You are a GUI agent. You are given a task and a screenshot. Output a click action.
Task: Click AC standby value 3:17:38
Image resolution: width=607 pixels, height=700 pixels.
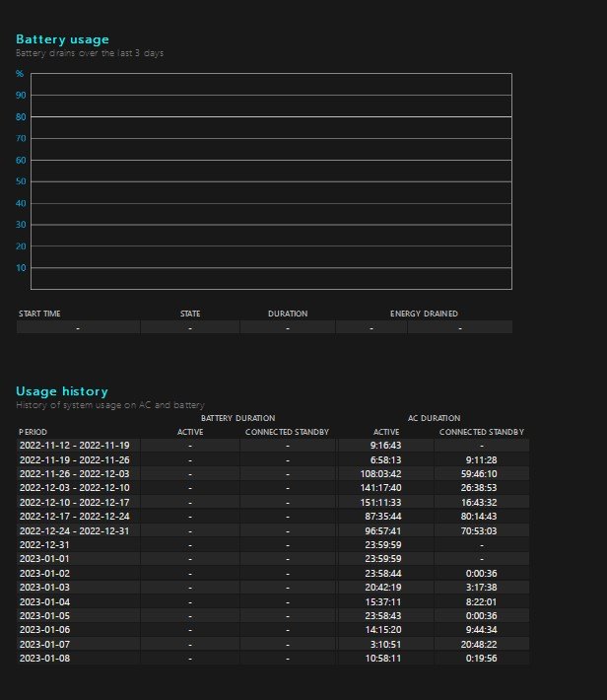(482, 588)
